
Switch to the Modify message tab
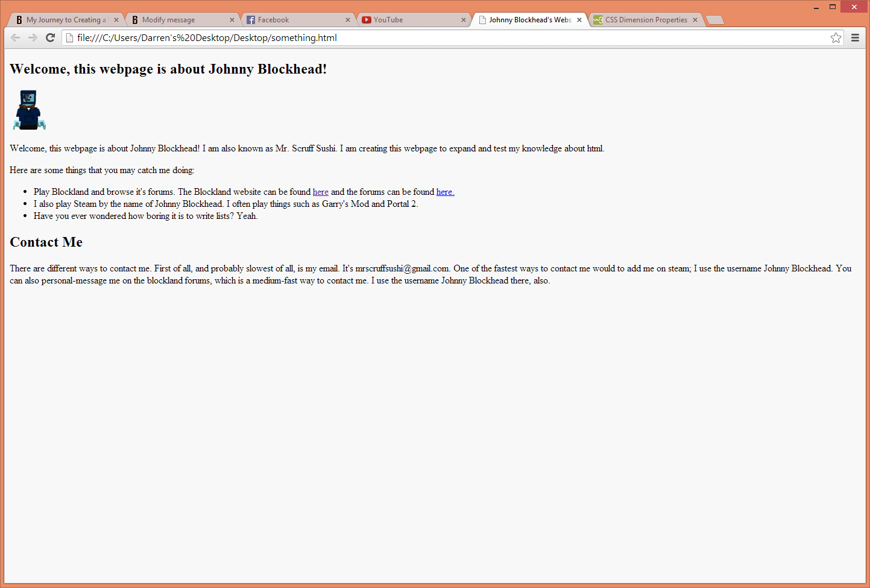click(181, 20)
